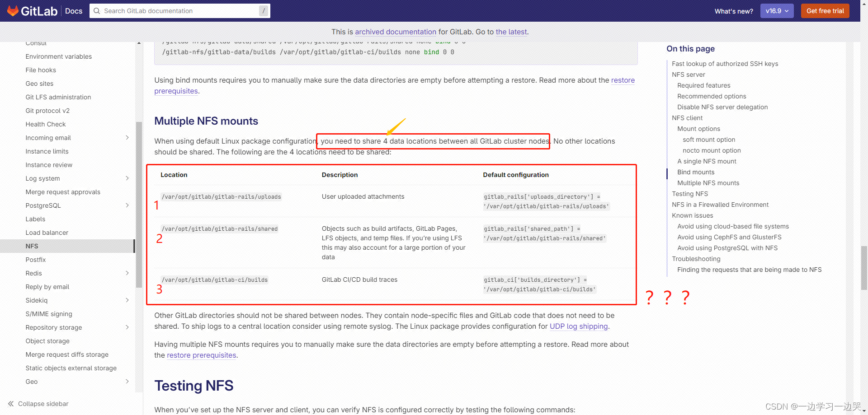Screen dimensions: 868x415
Task: Click the Get free trial button
Action: pos(825,11)
